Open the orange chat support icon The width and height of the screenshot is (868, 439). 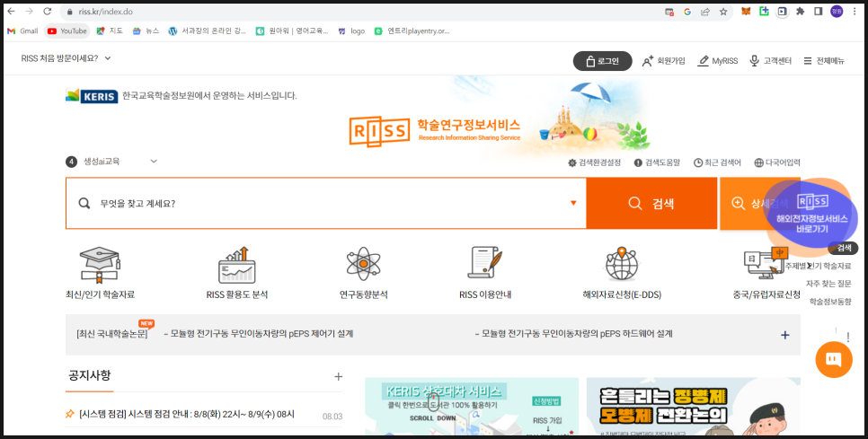(x=834, y=359)
